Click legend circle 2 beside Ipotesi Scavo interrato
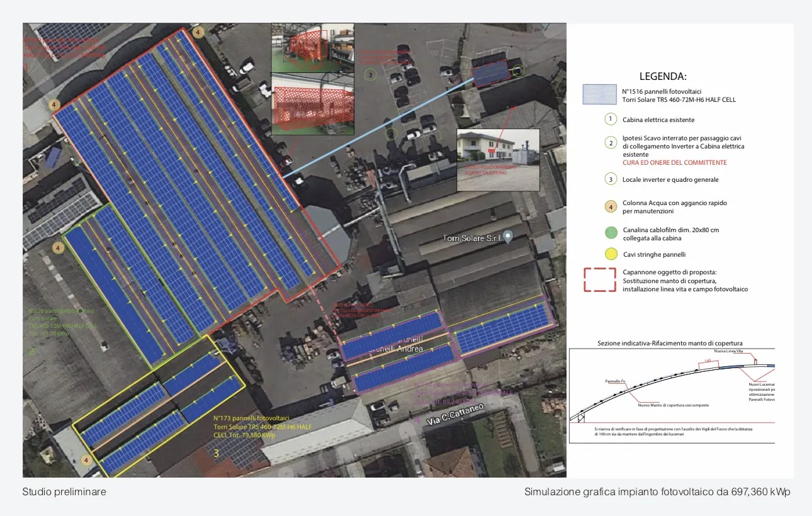The image size is (812, 516). coord(609,143)
